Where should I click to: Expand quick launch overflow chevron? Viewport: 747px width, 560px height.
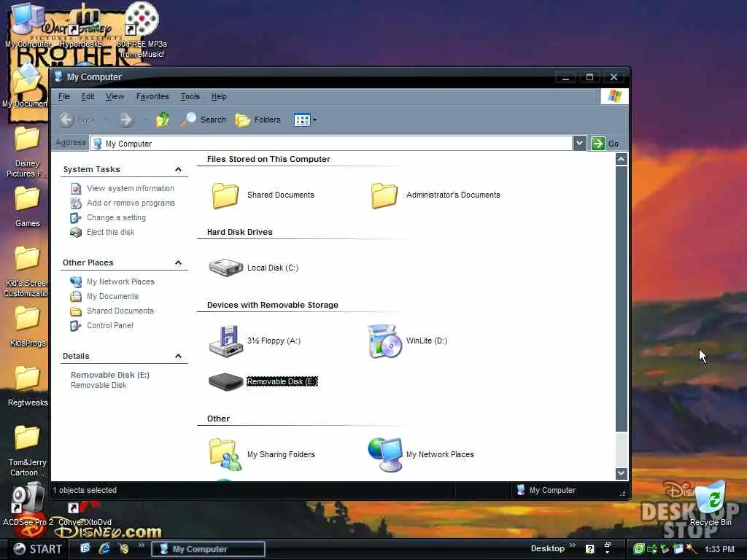pos(141,545)
